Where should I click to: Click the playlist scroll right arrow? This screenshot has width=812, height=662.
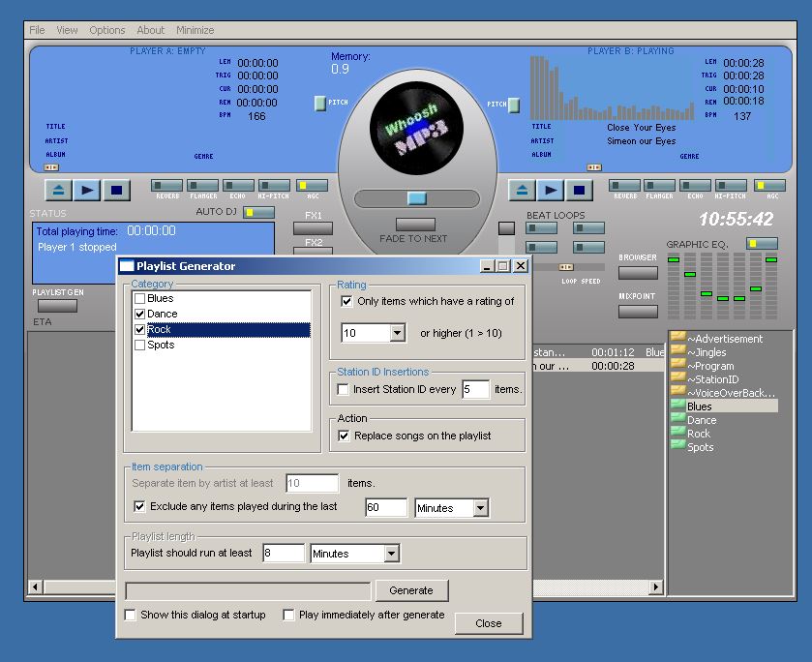[656, 587]
